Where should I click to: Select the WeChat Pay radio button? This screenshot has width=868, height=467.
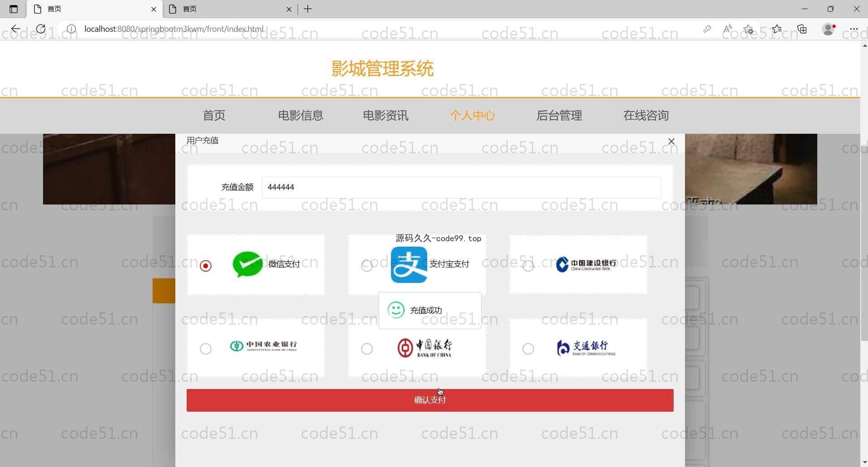[x=206, y=266]
